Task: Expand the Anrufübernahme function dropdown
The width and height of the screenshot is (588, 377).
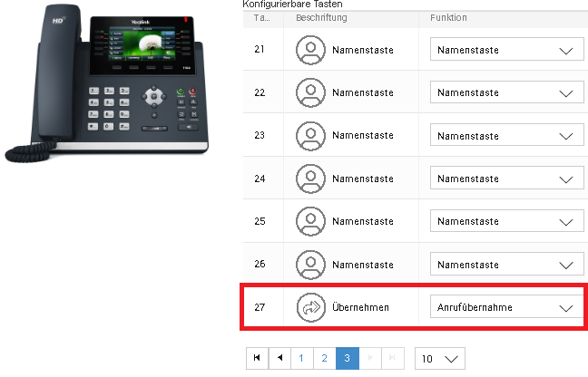Action: 506,306
